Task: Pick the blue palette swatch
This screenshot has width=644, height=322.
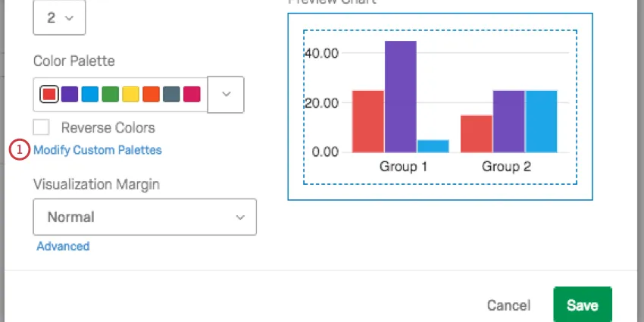Action: (x=90, y=94)
